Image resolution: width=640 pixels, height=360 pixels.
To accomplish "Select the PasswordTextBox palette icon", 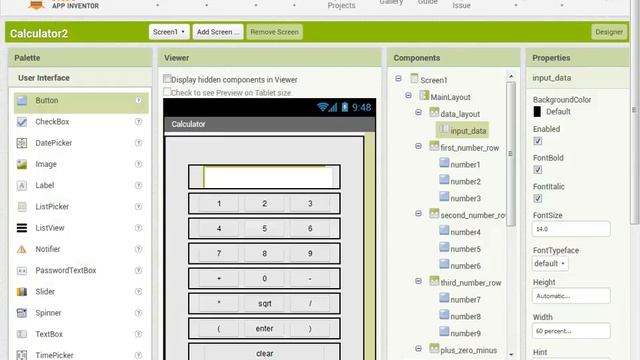I will 22,270.
